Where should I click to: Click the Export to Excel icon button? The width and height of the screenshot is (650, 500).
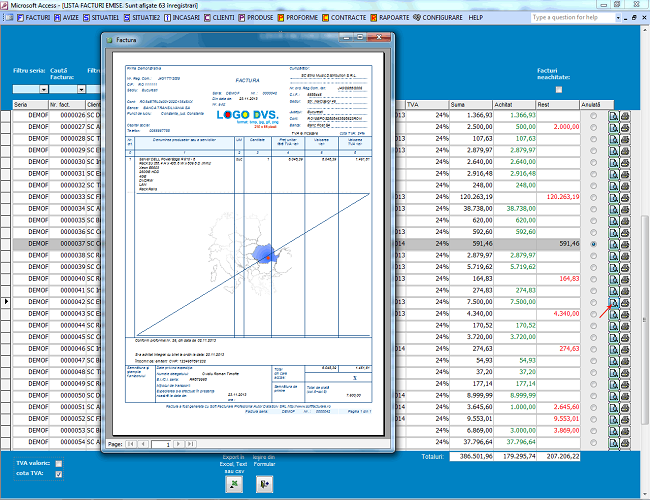(x=234, y=484)
